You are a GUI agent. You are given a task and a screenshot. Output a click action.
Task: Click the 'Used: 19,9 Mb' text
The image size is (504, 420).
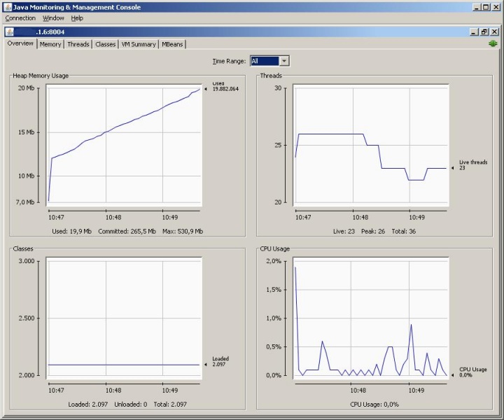pyautogui.click(x=71, y=232)
